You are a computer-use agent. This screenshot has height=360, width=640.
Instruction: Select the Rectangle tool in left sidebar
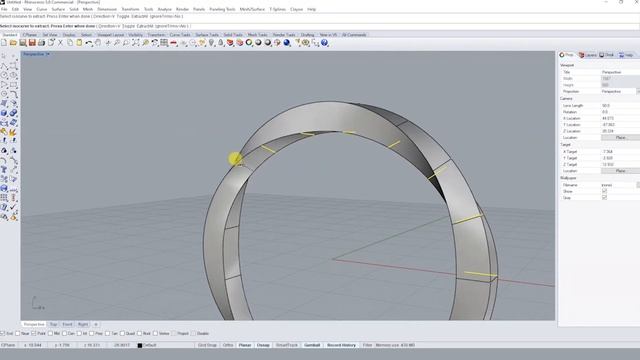[13, 84]
